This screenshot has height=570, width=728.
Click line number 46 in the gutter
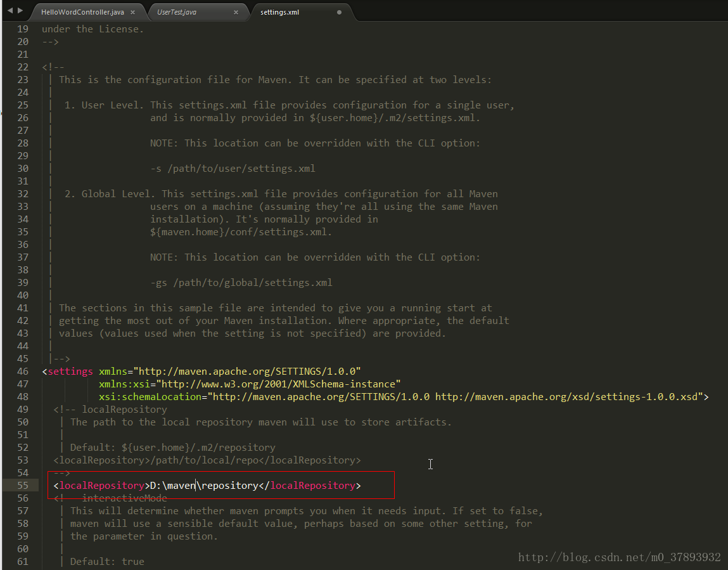pos(23,372)
